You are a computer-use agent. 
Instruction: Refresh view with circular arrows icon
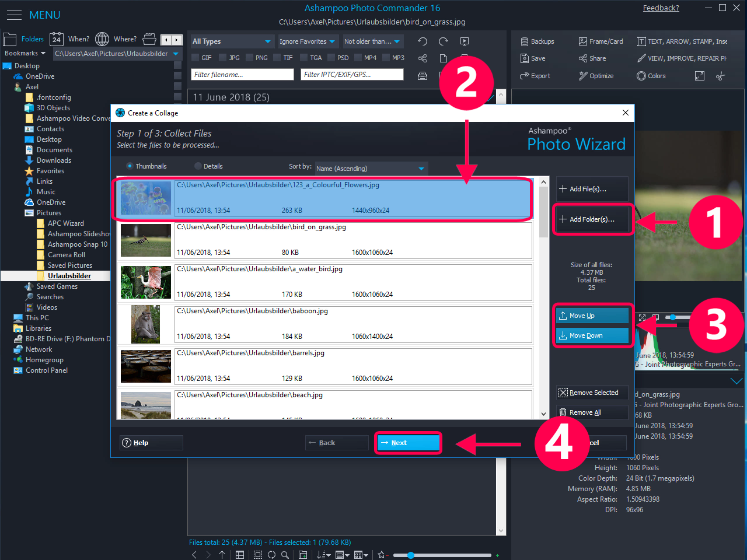coord(271,555)
